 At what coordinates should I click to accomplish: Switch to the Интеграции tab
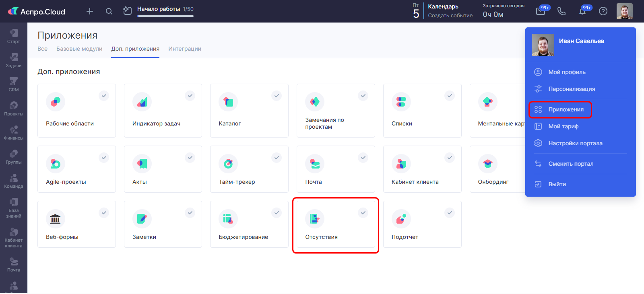185,49
